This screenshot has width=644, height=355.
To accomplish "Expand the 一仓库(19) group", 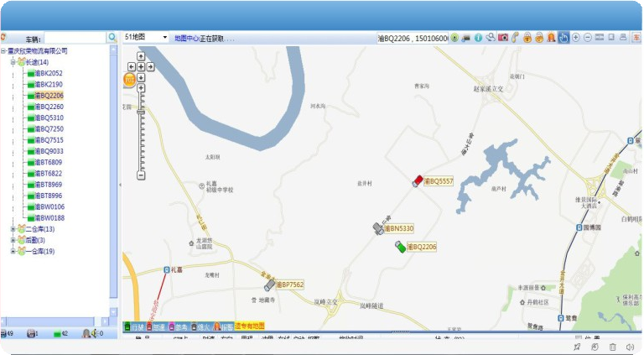I will pyautogui.click(x=13, y=252).
